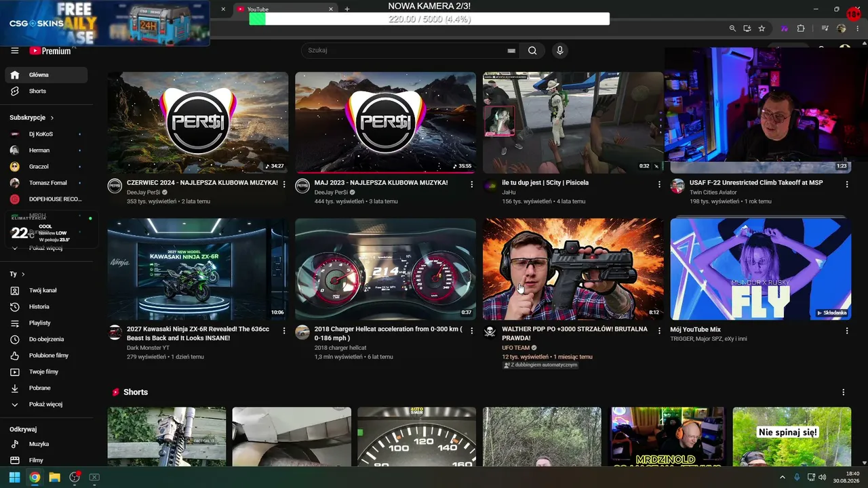Viewport: 868px width, 488px height.
Task: Open Twój kanał in sidebar
Action: click(46, 290)
